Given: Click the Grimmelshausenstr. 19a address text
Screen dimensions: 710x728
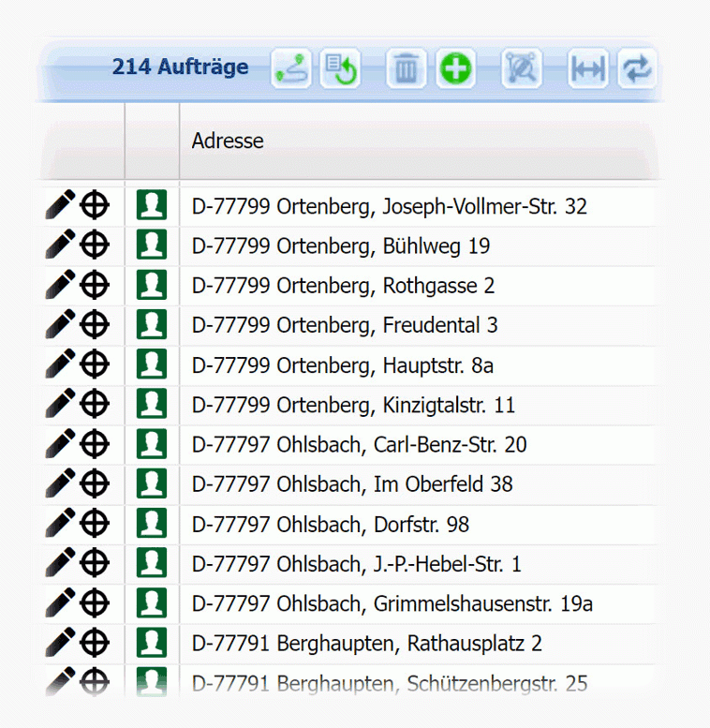Looking at the screenshot, I should [392, 603].
